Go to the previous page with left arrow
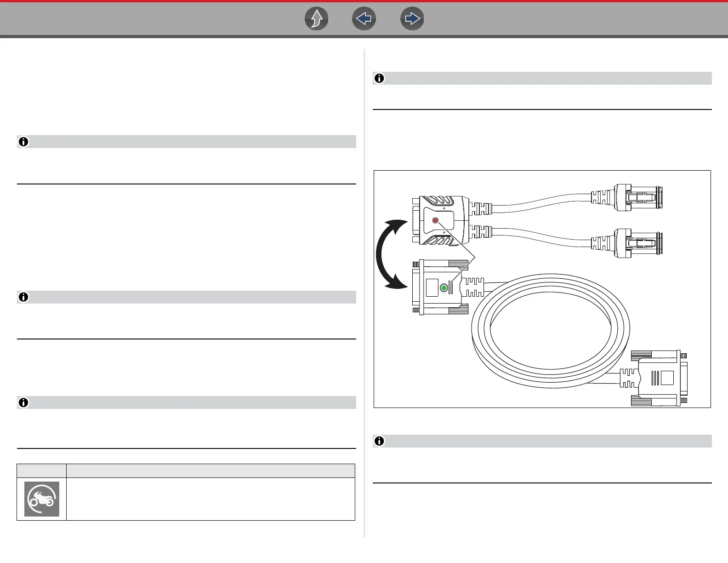 (364, 19)
